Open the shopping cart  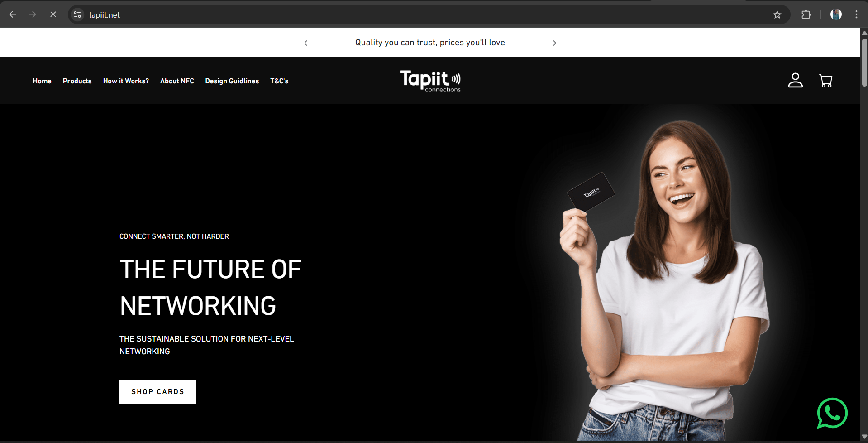(825, 81)
